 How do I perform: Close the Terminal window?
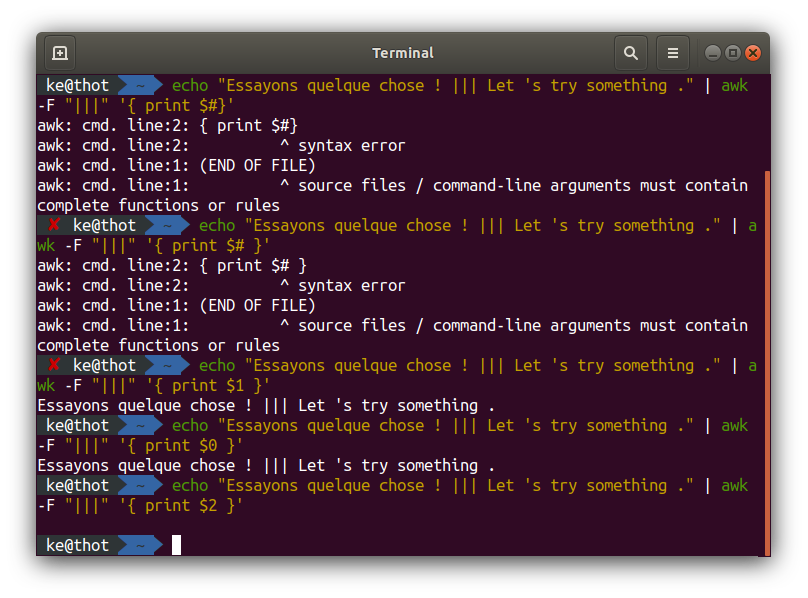coord(753,53)
